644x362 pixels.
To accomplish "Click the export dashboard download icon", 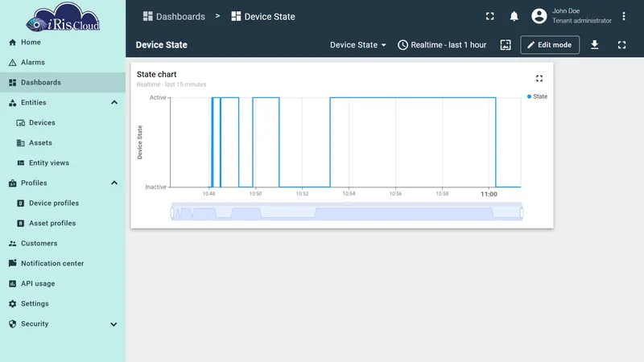I will click(594, 45).
